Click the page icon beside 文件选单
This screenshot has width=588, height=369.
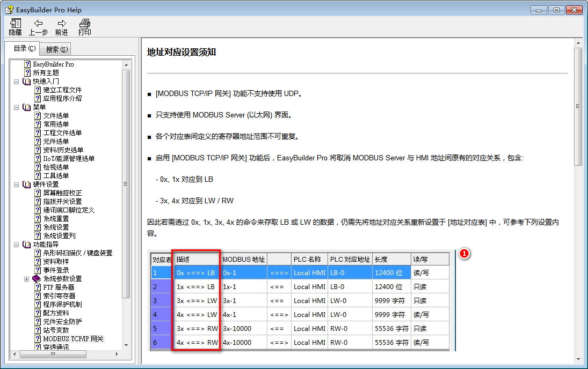click(38, 116)
